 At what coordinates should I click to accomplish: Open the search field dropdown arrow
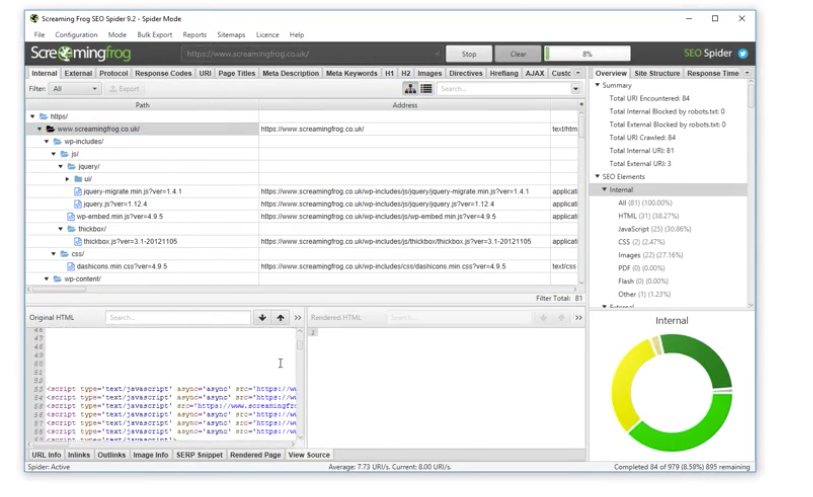click(x=576, y=89)
